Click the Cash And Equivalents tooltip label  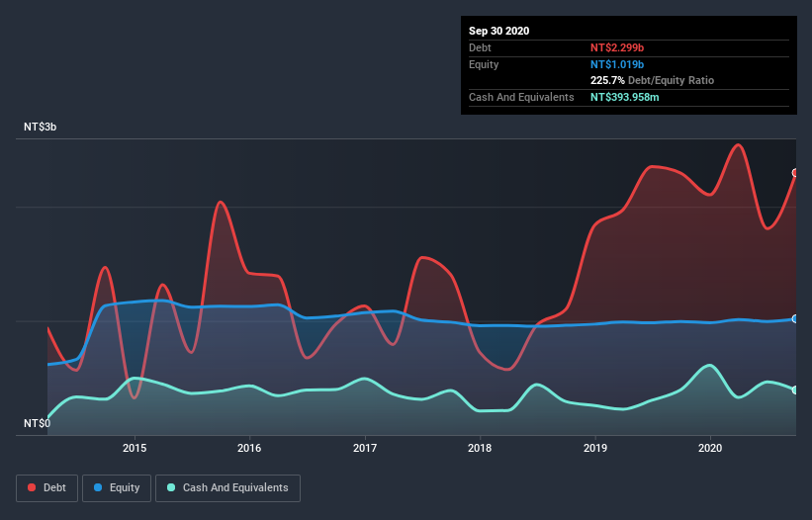coord(521,97)
